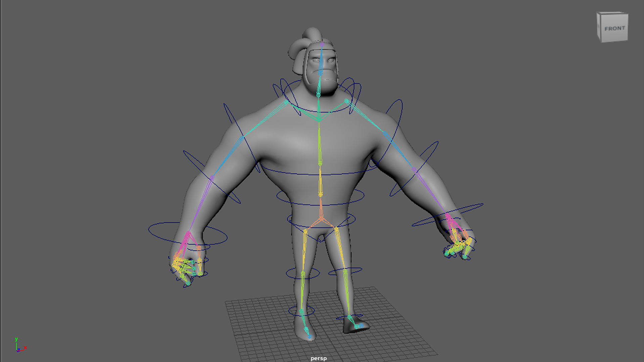Select the character's right elbow joint
644x362 pixels.
[212, 178]
